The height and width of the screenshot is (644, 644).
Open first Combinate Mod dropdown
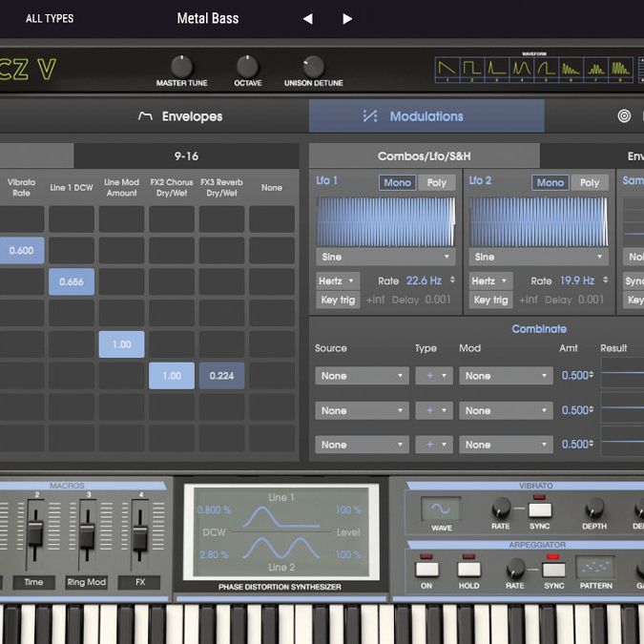506,376
